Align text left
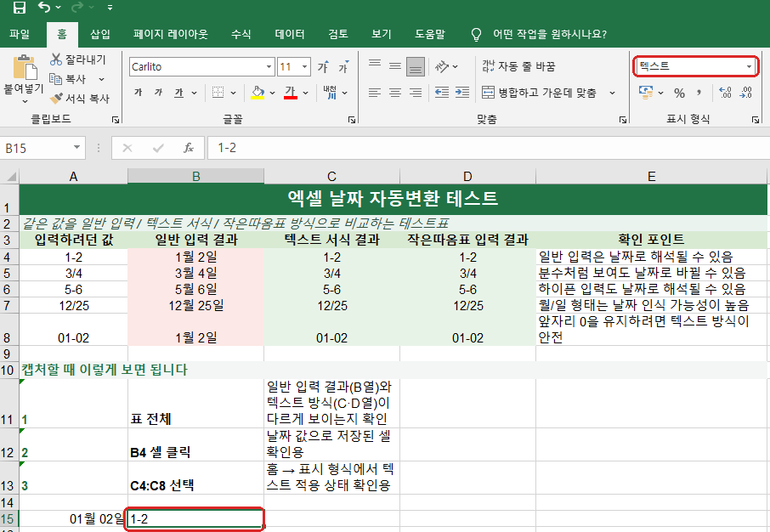Screen dimensions: 770x532 [x=375, y=93]
